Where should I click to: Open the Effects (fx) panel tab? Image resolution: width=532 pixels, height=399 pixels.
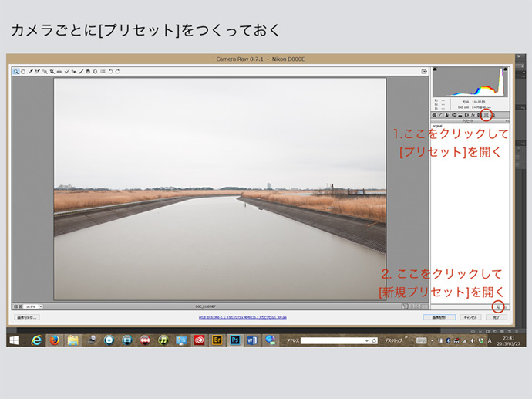coord(473,115)
